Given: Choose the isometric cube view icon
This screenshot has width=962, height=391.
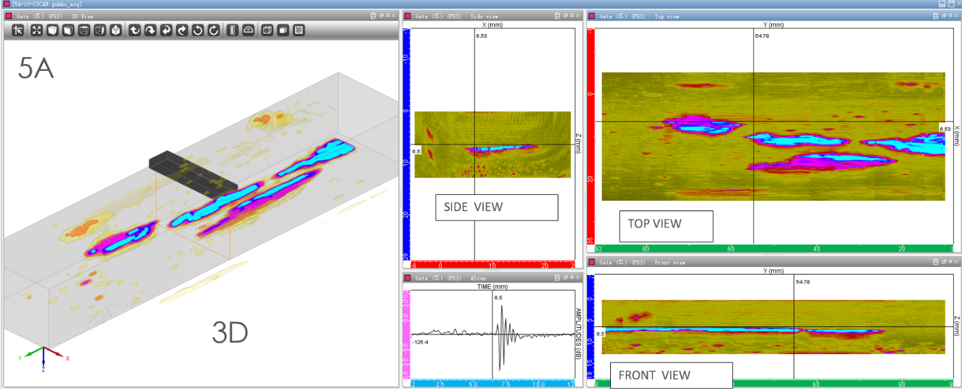Looking at the screenshot, I should pyautogui.click(x=115, y=30).
